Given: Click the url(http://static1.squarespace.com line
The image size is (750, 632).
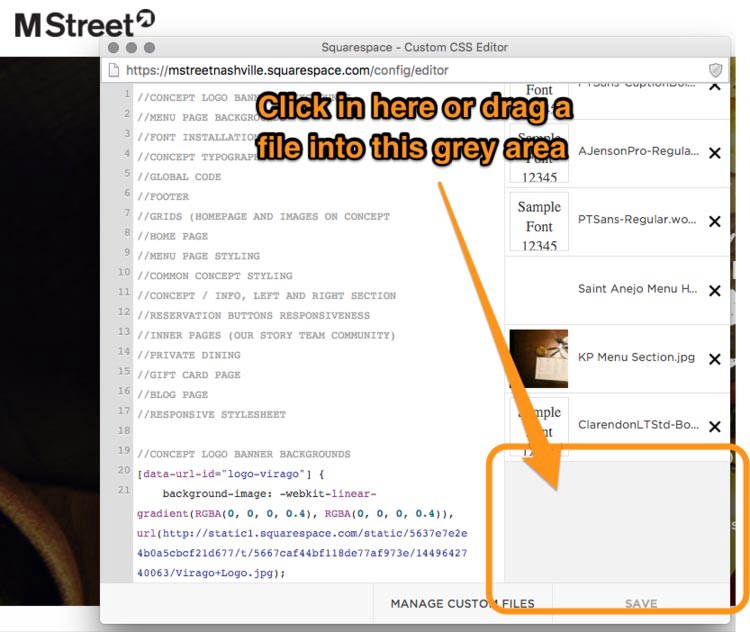Looking at the screenshot, I should (302, 533).
